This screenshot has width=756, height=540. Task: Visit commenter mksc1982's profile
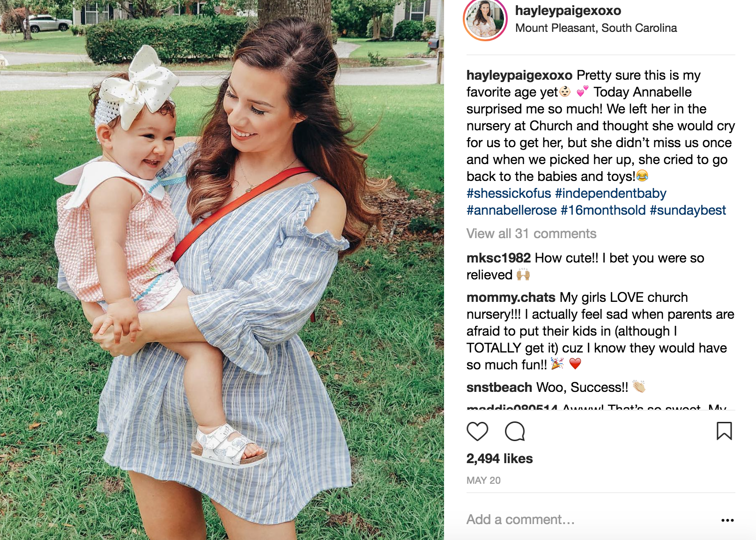tap(498, 258)
